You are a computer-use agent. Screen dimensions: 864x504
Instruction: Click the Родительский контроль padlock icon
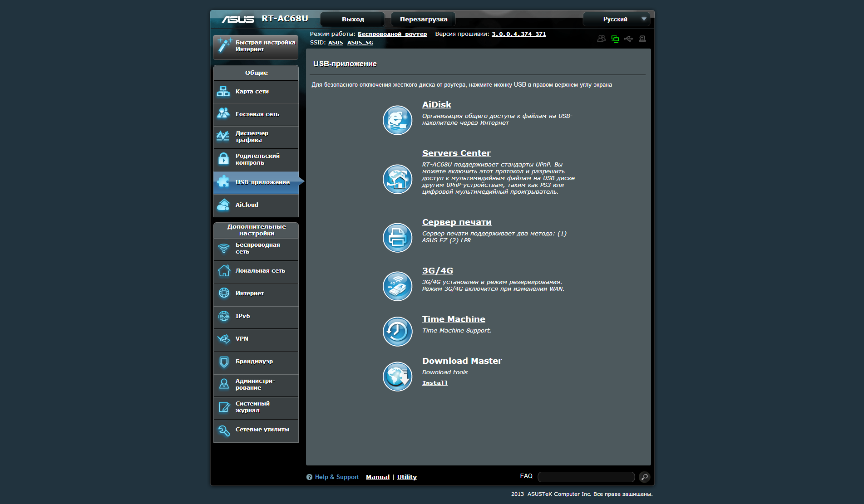(223, 159)
